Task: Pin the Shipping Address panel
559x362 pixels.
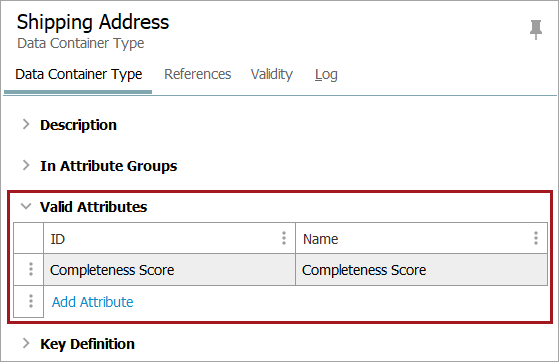Action: coord(535,29)
